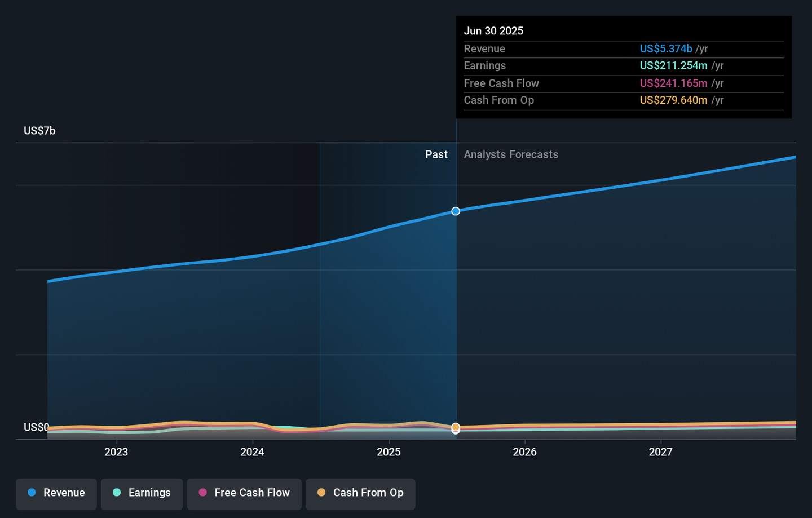Click the 2024 x-axis label
Viewport: 812px width, 518px height.
click(x=252, y=452)
